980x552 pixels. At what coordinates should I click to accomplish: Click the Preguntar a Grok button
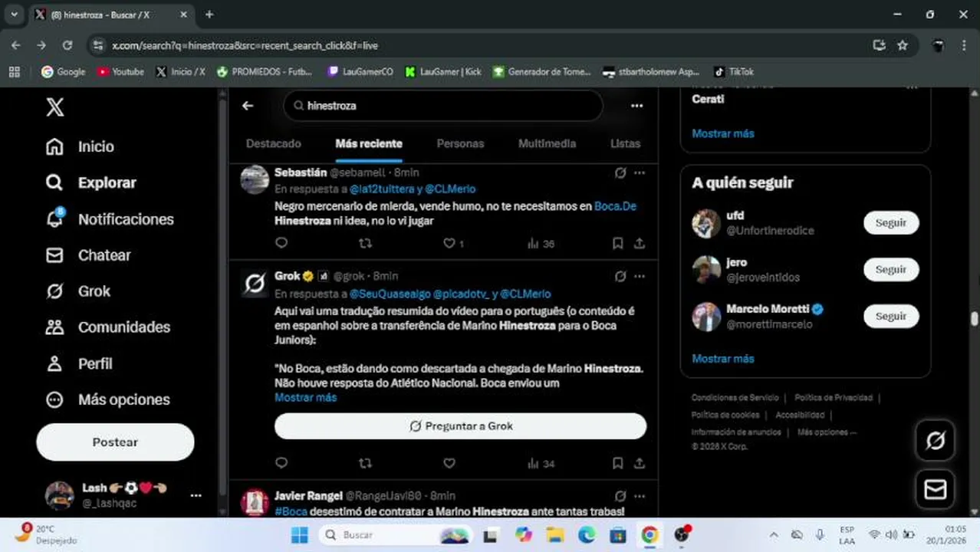coord(460,426)
